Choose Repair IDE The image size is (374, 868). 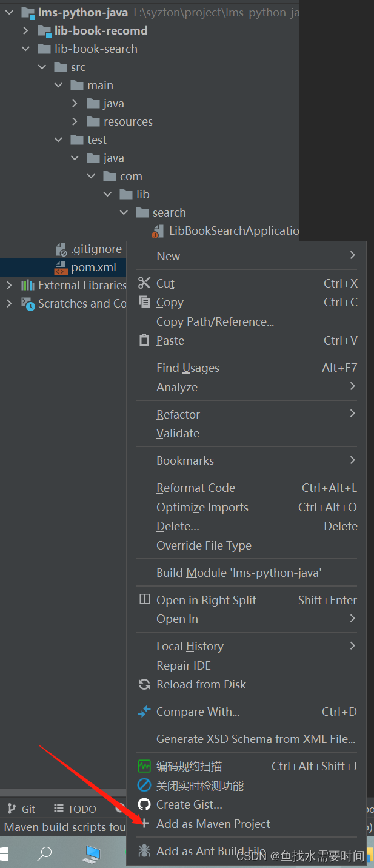247,665
